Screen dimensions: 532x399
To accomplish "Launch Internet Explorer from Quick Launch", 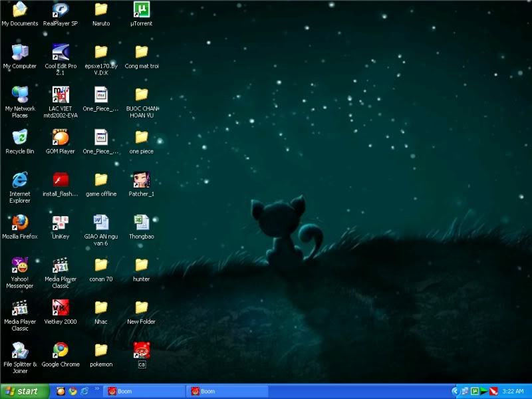I will 84,391.
